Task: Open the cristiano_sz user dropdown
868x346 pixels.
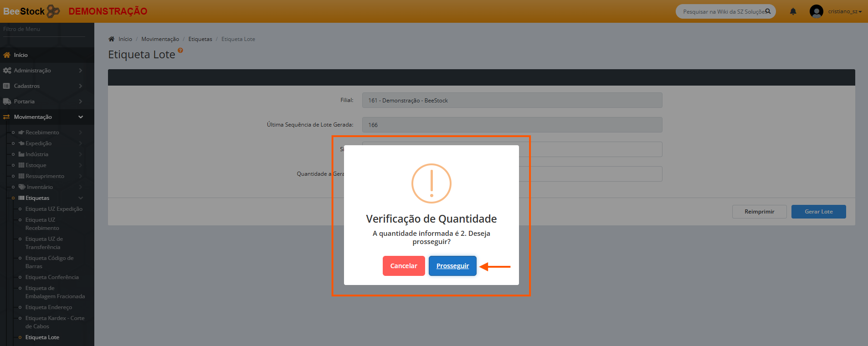Action: (845, 11)
